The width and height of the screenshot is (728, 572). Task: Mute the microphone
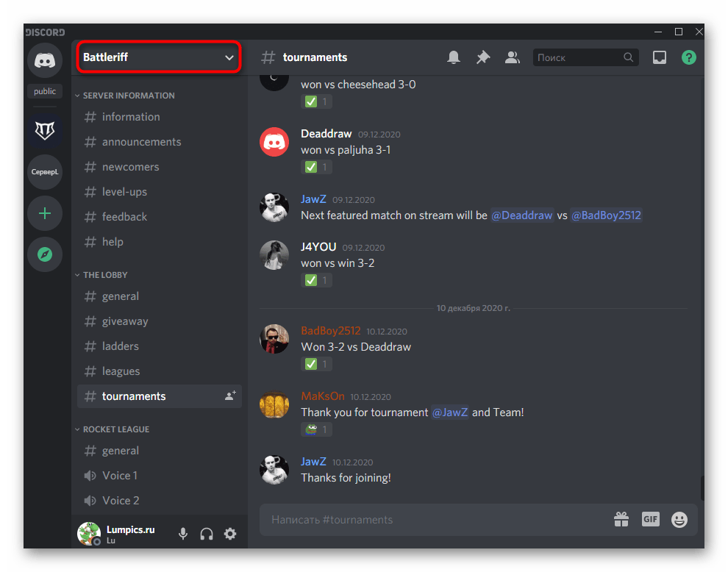point(183,534)
